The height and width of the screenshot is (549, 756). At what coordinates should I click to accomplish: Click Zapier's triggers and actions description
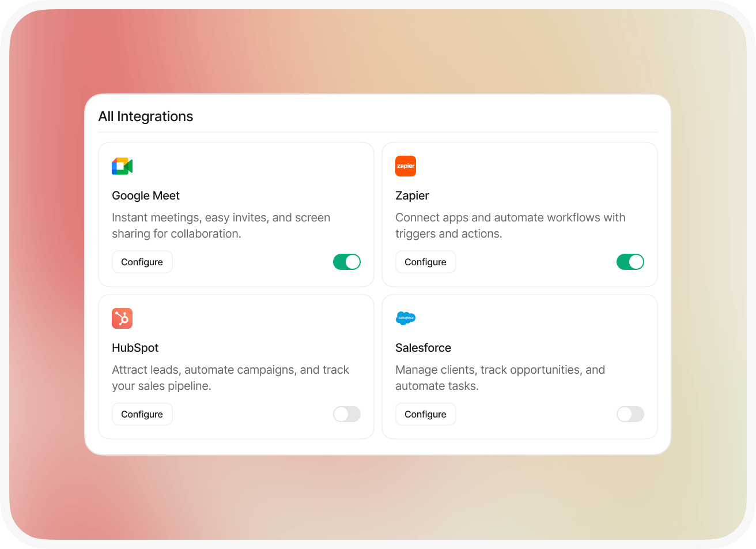[510, 225]
